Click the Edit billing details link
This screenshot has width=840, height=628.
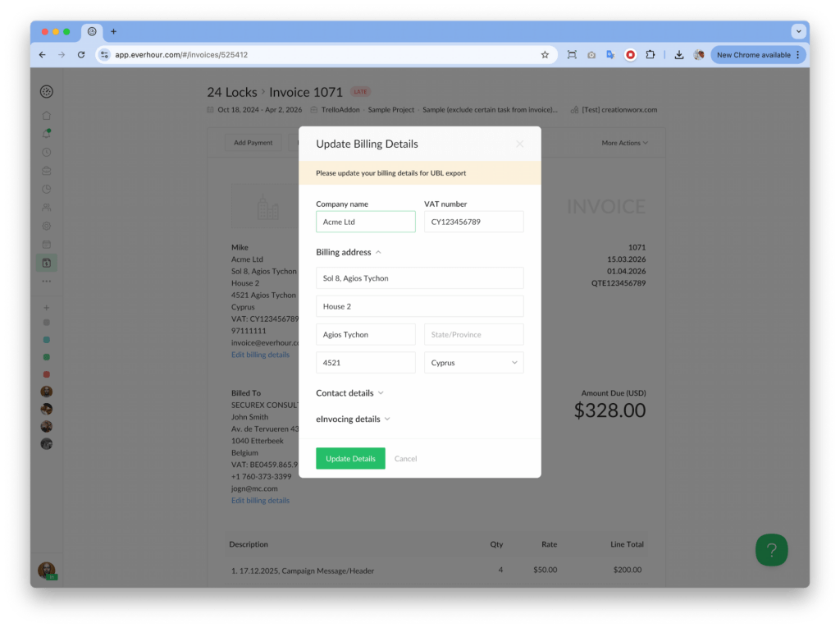pos(260,354)
